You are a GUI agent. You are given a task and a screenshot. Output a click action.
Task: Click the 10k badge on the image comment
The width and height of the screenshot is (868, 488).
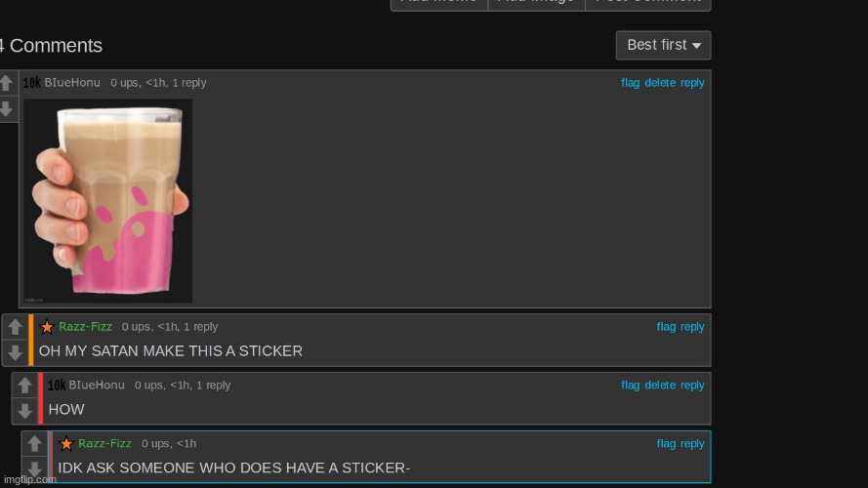[31, 83]
